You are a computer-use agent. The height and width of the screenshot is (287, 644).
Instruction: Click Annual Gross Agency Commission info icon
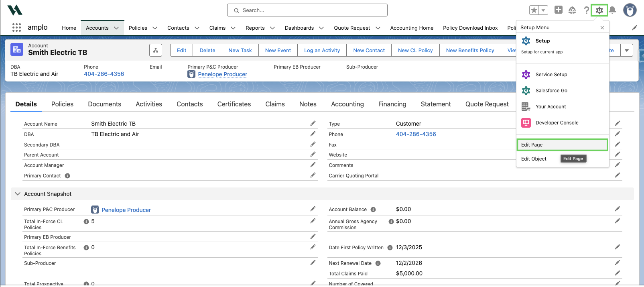click(x=391, y=222)
